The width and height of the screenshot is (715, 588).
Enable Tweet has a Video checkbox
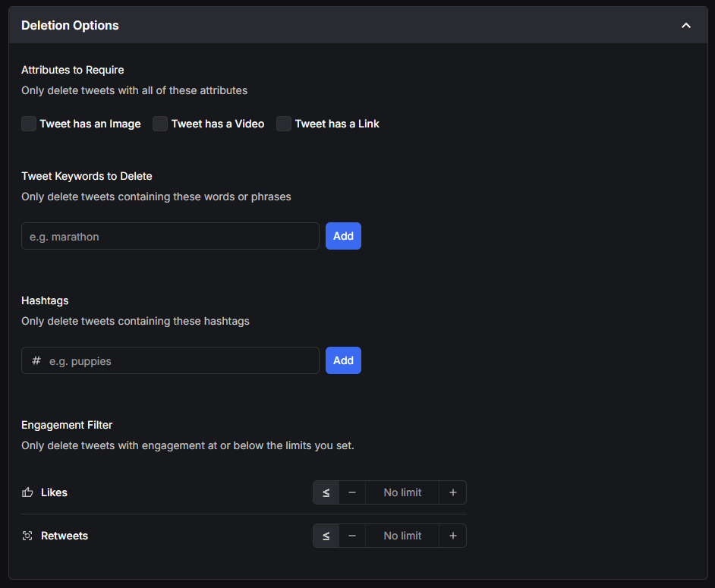[x=160, y=124]
